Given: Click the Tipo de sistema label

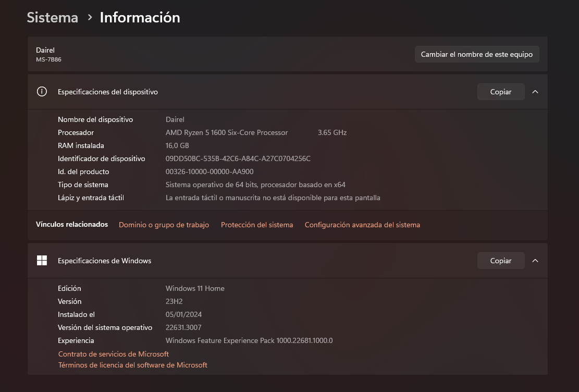Looking at the screenshot, I should [83, 185].
